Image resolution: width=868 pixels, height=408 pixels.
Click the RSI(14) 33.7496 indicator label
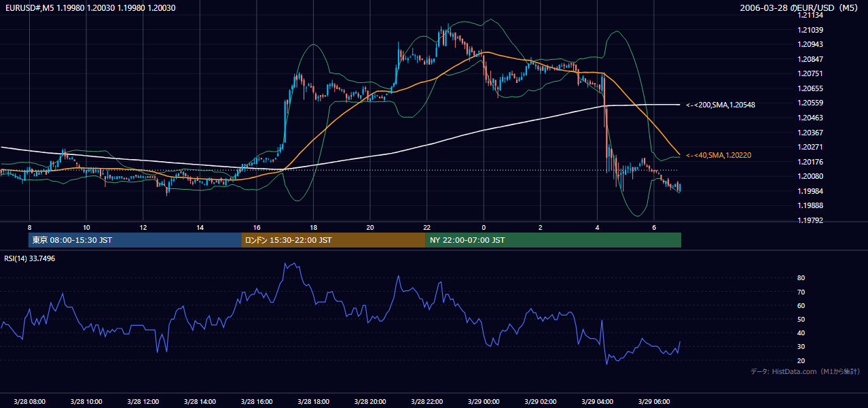(29, 258)
